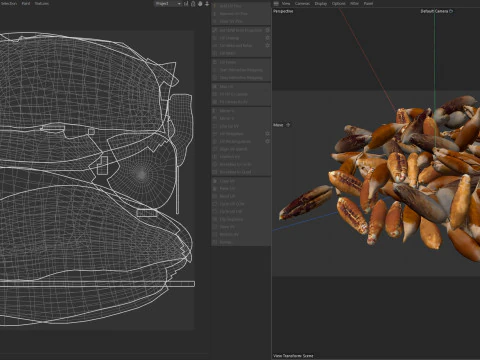
Task: Click the Move tool label in viewport
Action: pyautogui.click(x=278, y=125)
